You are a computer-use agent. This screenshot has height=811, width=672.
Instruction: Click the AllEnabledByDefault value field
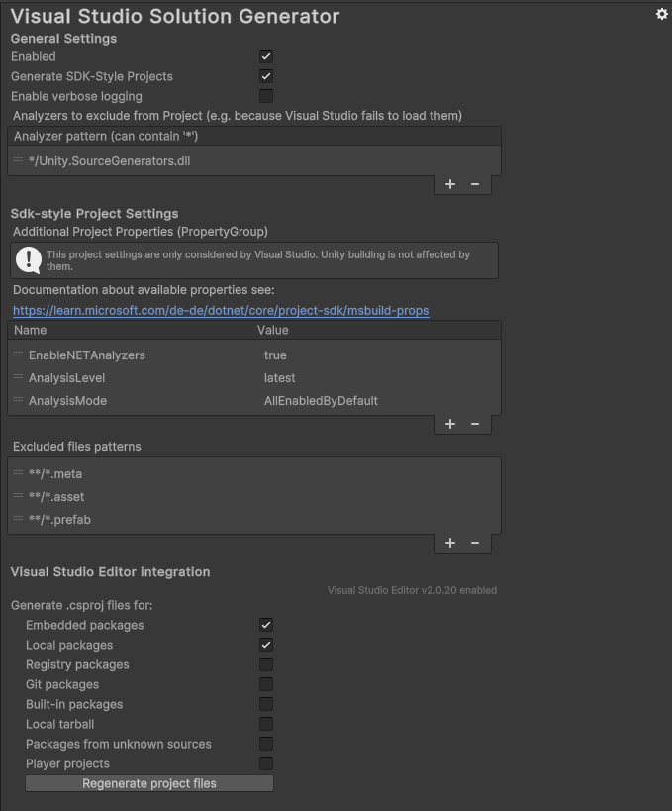pyautogui.click(x=376, y=401)
